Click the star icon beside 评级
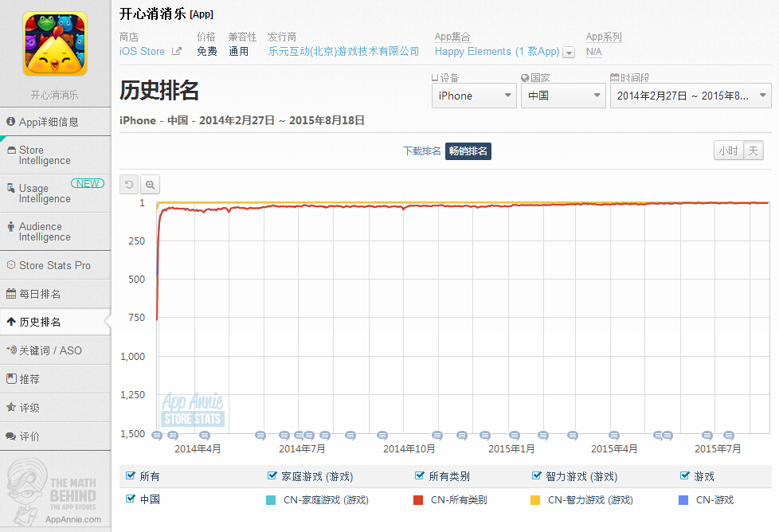 (11, 407)
